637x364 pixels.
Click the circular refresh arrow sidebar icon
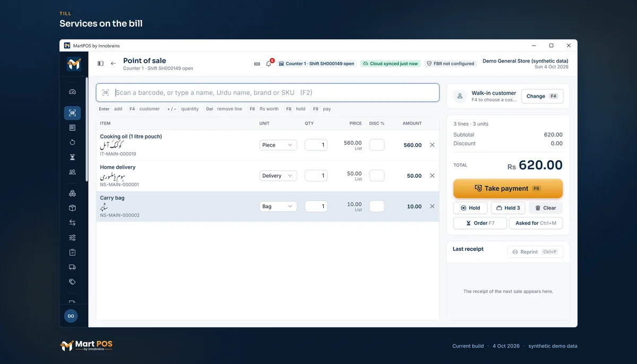[72, 142]
